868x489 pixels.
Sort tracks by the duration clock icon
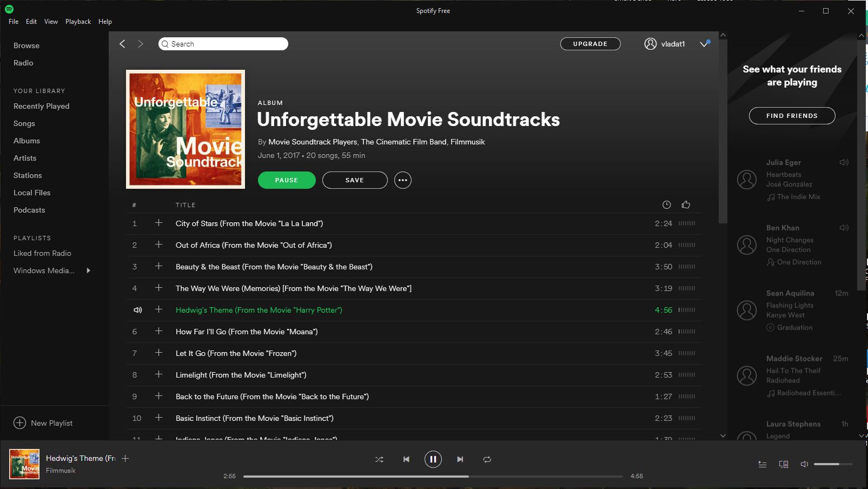click(x=667, y=204)
